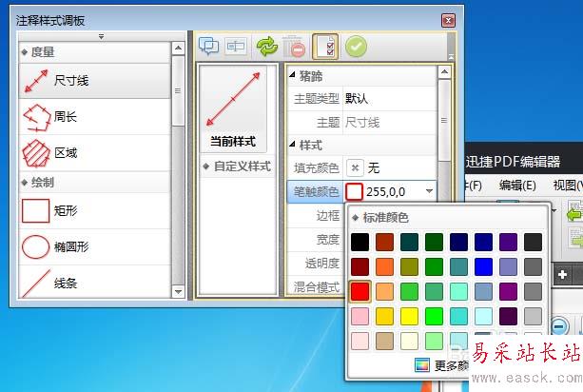Image resolution: width=583 pixels, height=392 pixels.
Task: Select the 矩形 rectangle tool
Action: coord(94,211)
